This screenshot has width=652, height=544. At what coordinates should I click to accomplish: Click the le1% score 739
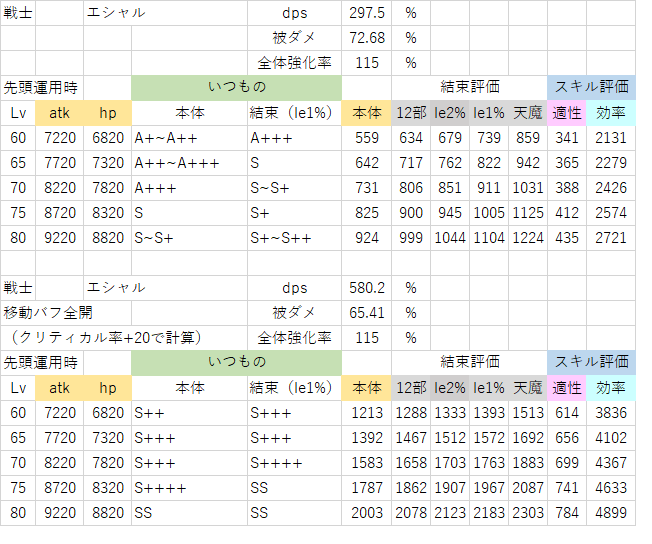[x=489, y=138]
